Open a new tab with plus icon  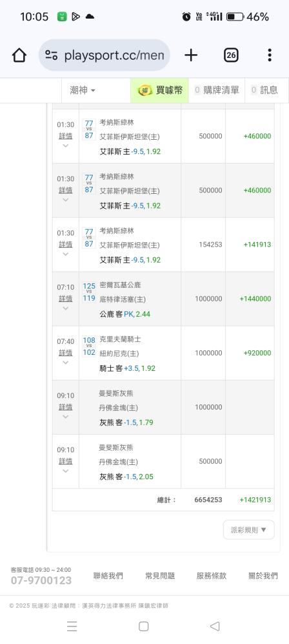pyautogui.click(x=190, y=55)
